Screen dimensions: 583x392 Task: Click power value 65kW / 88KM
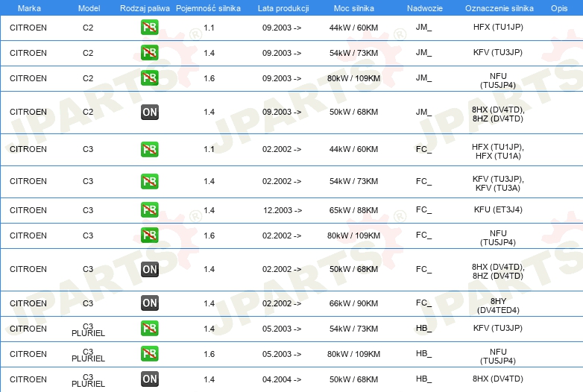353,210
